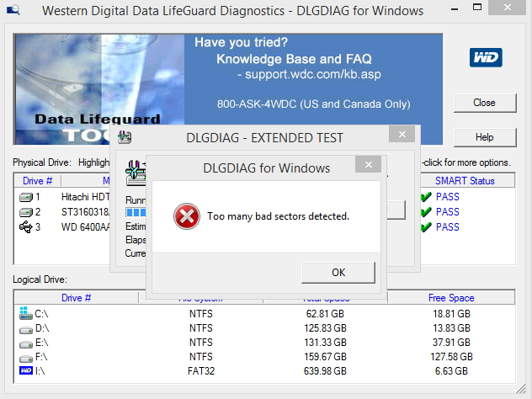The width and height of the screenshot is (532, 399).
Task: Click total space 125.83 GB
Action: [325, 328]
